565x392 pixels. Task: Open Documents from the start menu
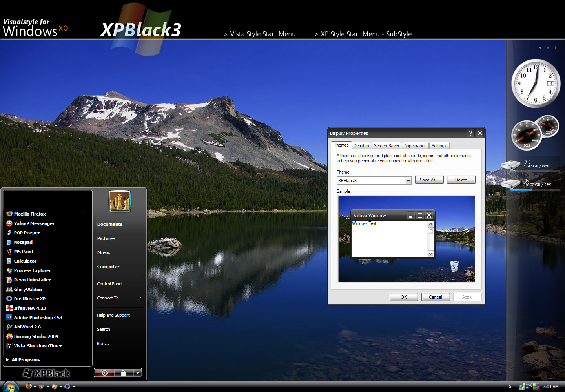coord(110,224)
